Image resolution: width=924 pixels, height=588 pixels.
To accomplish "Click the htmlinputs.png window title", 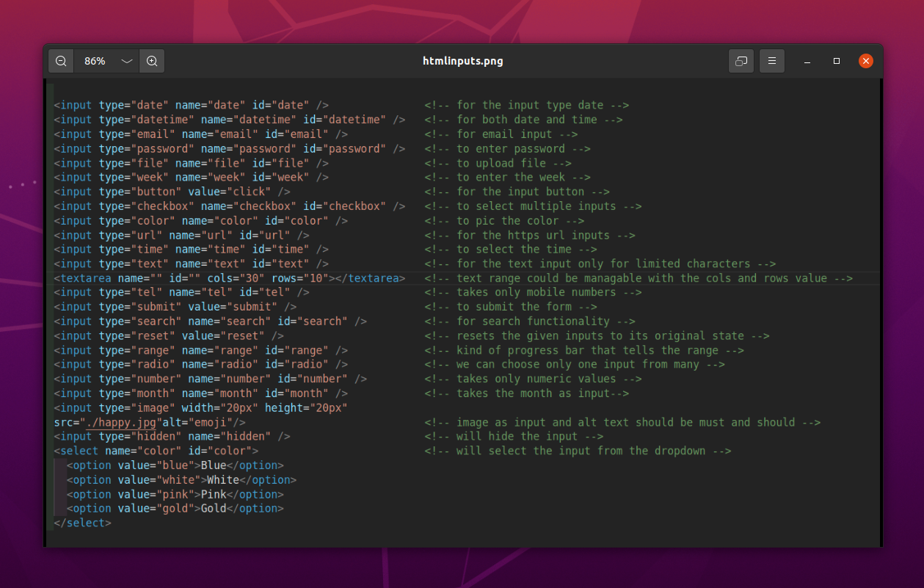I will coord(462,61).
